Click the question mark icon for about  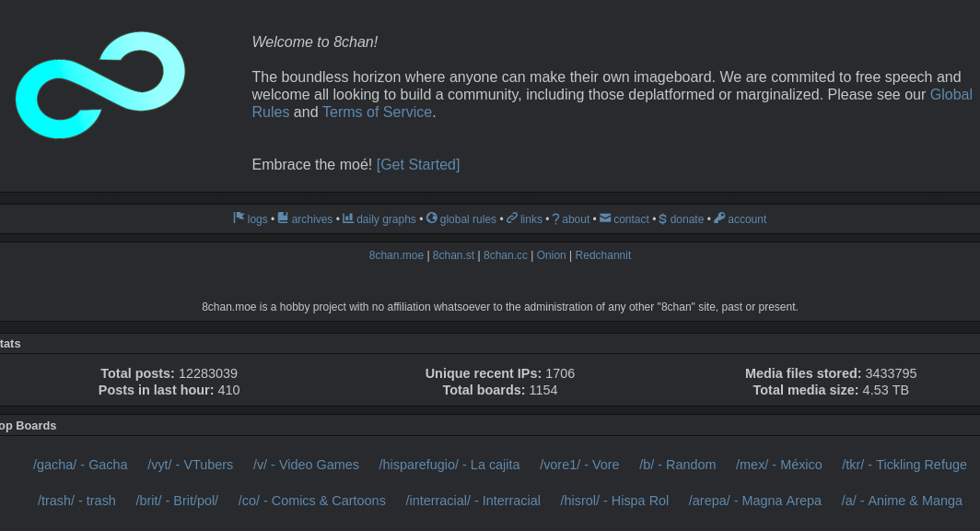[555, 219]
